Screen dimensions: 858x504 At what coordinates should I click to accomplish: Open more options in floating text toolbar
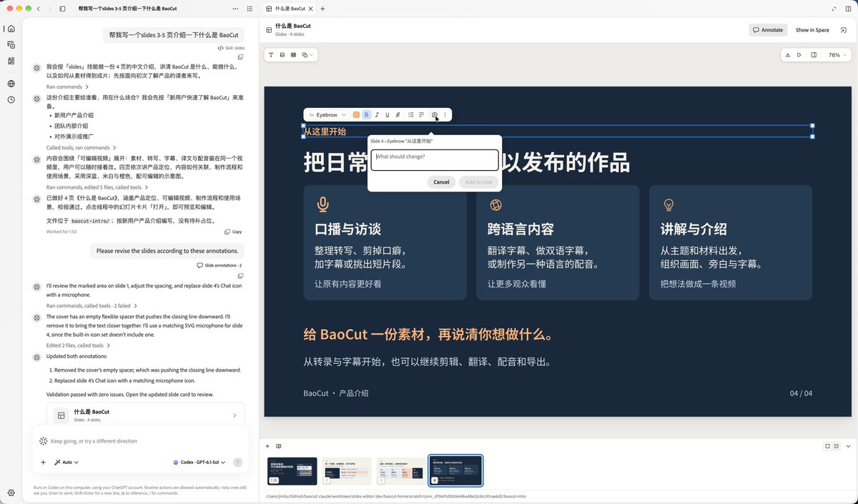pyautogui.click(x=445, y=114)
